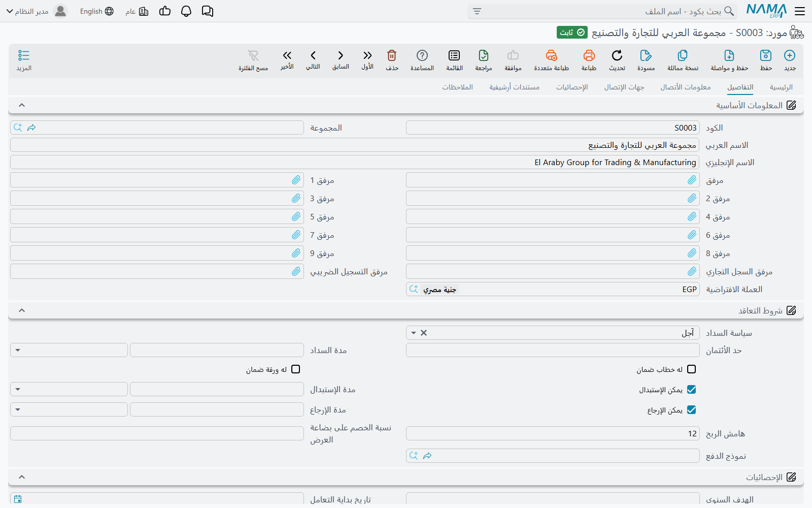Image resolution: width=812 pixels, height=508 pixels.
Task: Click the Save (حفظ) toolbar icon
Action: [x=766, y=55]
